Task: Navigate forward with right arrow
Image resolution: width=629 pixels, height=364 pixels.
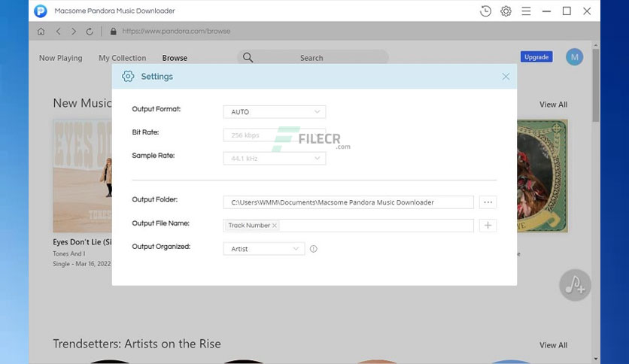Action: [74, 32]
